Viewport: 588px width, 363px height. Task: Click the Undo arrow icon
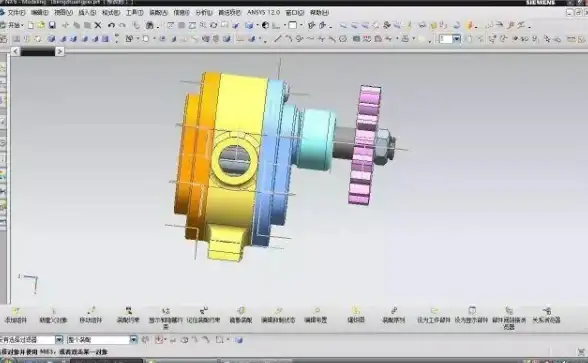pos(111,25)
